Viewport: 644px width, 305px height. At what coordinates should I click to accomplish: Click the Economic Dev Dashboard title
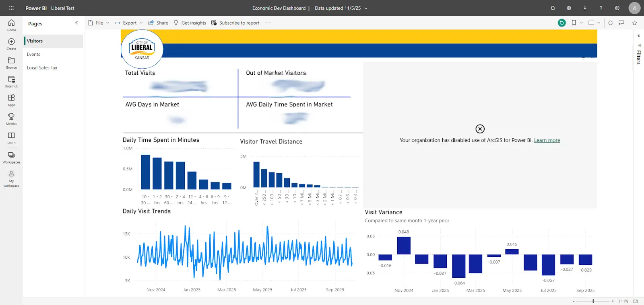(279, 8)
